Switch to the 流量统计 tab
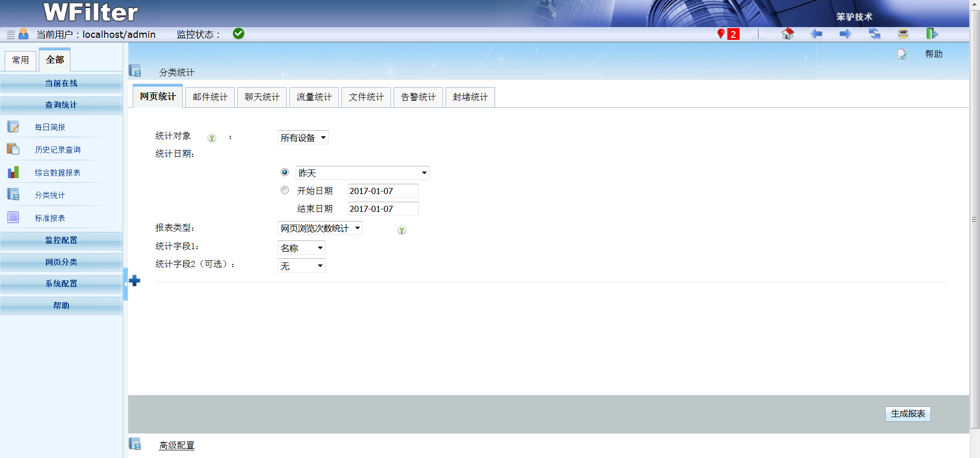 [314, 97]
